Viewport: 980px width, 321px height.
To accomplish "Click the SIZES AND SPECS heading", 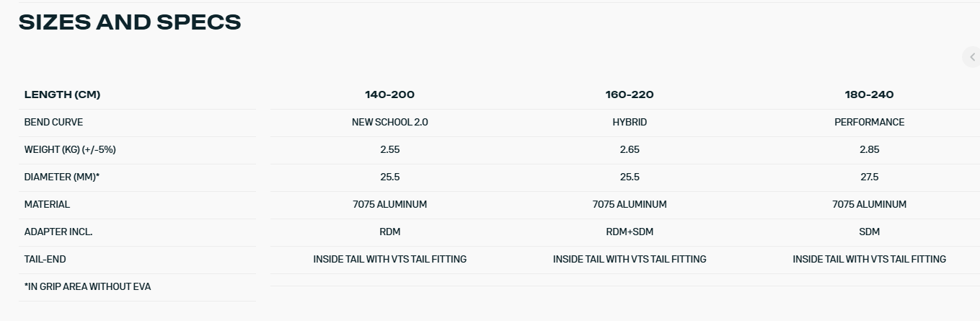I will (130, 22).
